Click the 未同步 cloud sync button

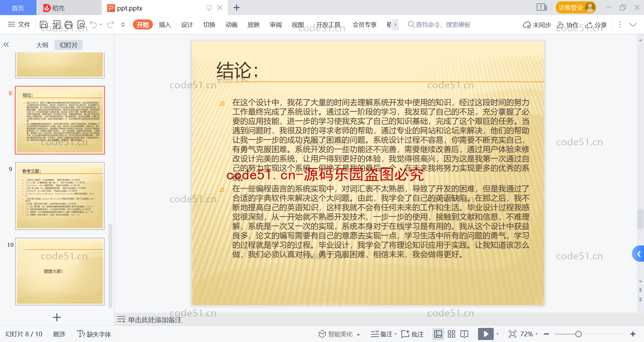(x=537, y=25)
